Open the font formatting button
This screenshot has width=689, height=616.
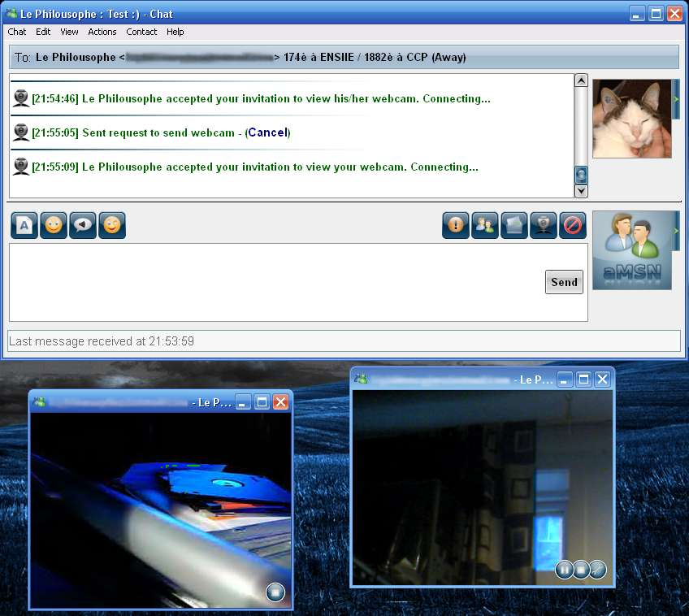pyautogui.click(x=24, y=225)
